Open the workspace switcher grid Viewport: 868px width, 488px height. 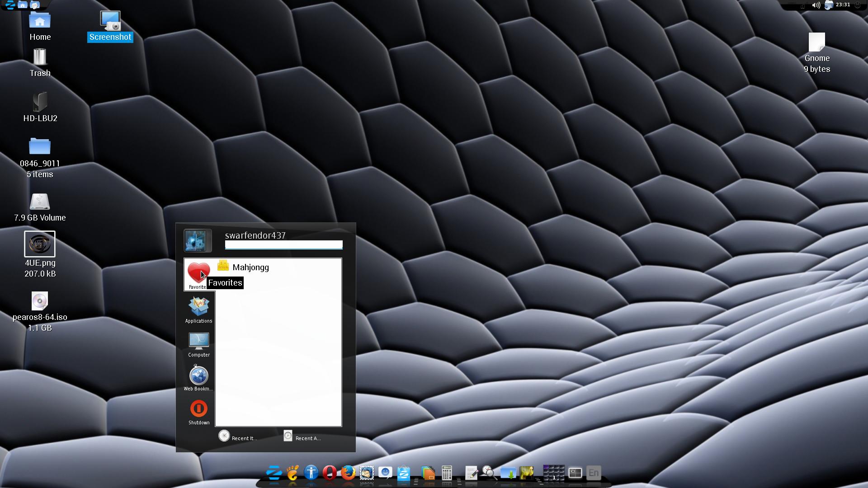(x=553, y=473)
